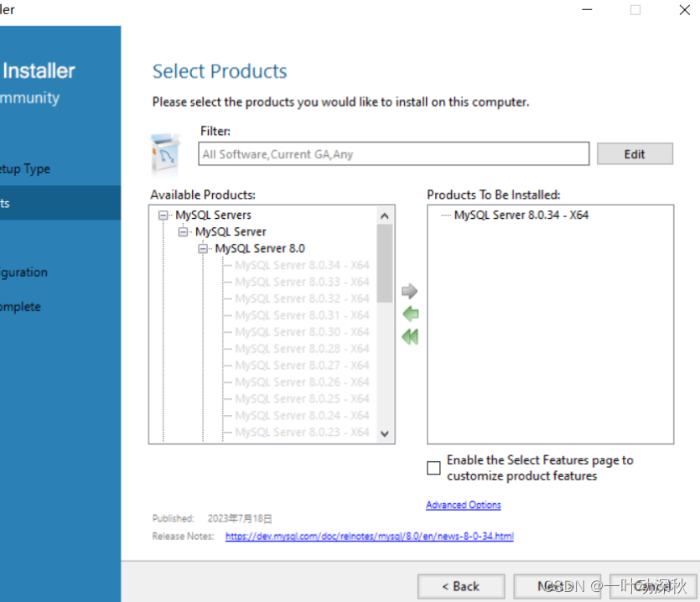The width and height of the screenshot is (700, 602).
Task: Select the MySQL Servers root label
Action: pos(213,215)
